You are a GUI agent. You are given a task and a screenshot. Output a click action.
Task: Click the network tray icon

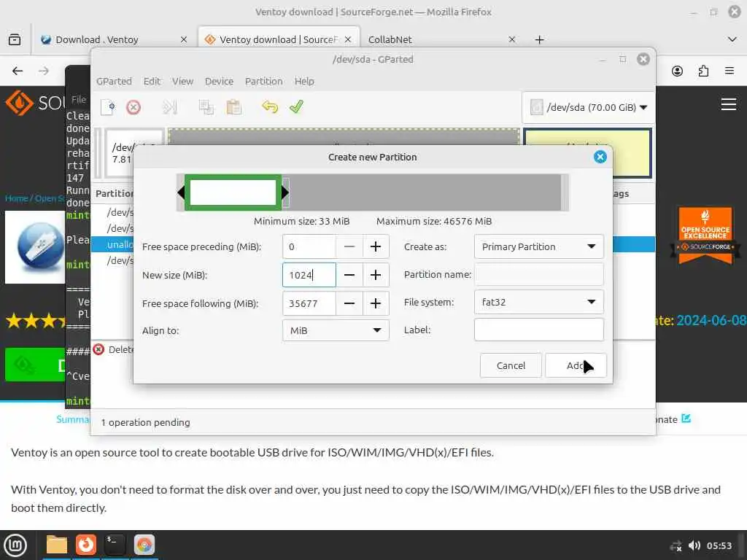[676, 545]
